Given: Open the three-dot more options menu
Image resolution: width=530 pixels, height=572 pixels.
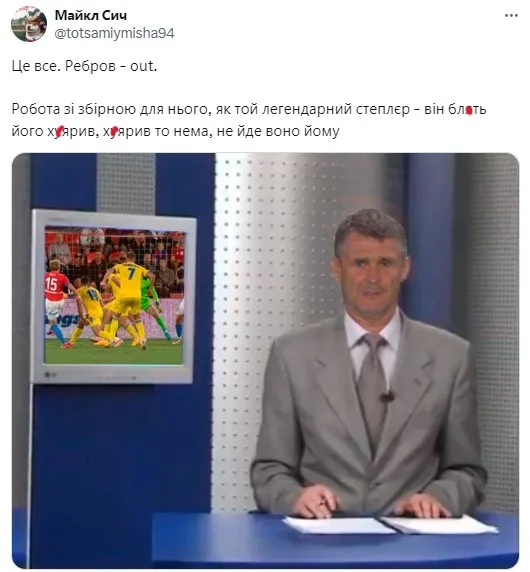Looking at the screenshot, I should pos(511,15).
